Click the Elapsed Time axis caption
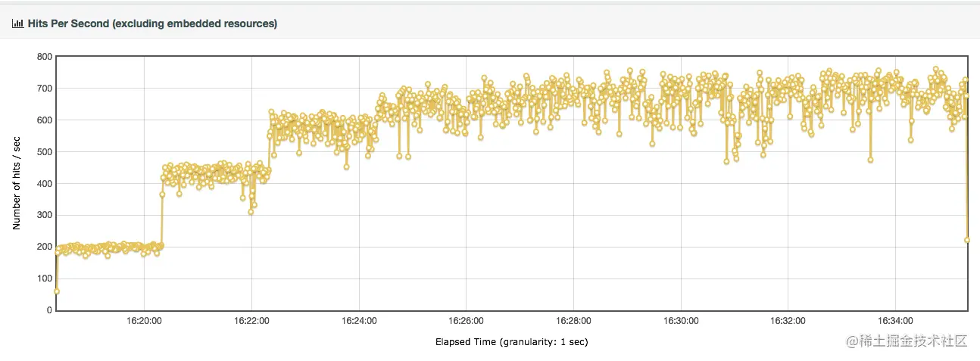This screenshot has height=361, width=980. pos(512,342)
